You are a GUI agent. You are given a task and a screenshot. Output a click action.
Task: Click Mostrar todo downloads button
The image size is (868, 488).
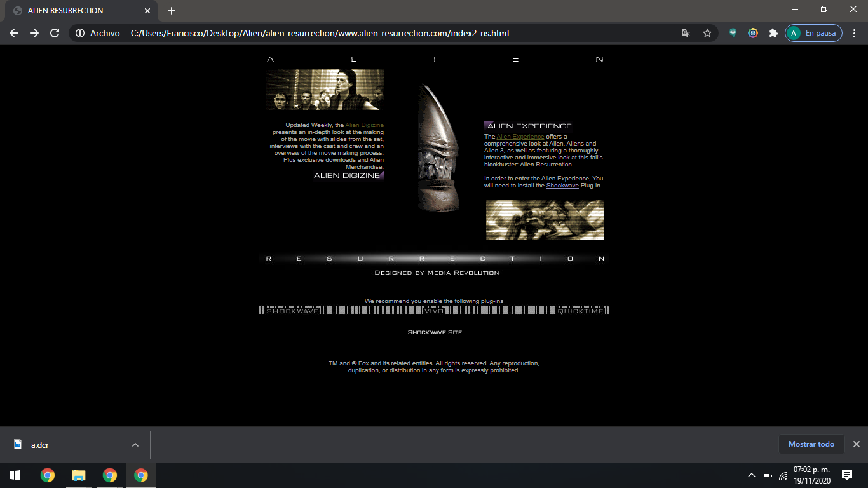click(x=811, y=444)
